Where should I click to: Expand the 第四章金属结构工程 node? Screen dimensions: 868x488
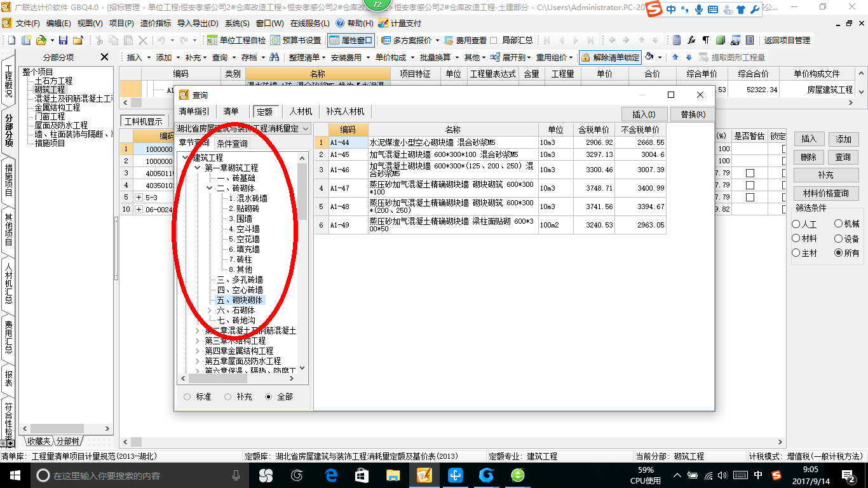(x=197, y=351)
